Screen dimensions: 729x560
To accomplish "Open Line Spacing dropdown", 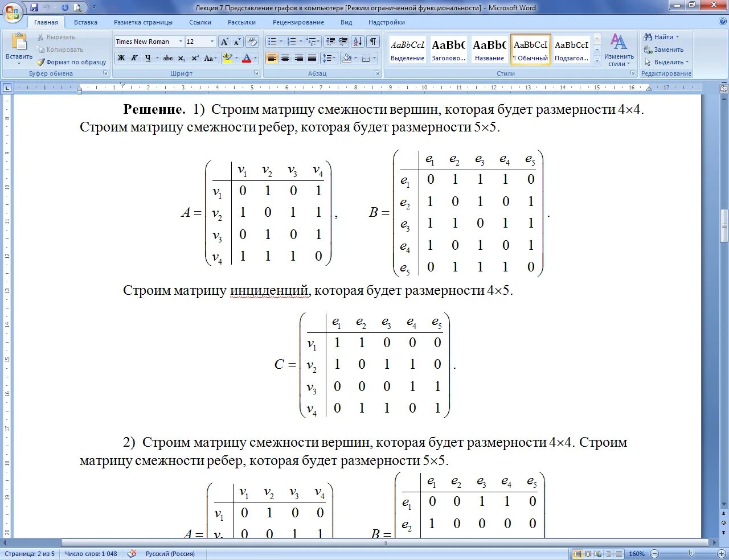I will click(330, 58).
